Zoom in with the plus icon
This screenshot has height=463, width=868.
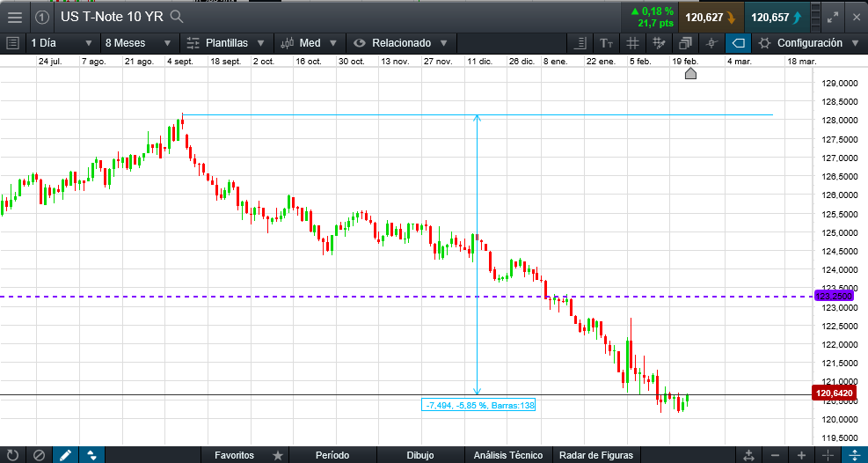(801, 455)
